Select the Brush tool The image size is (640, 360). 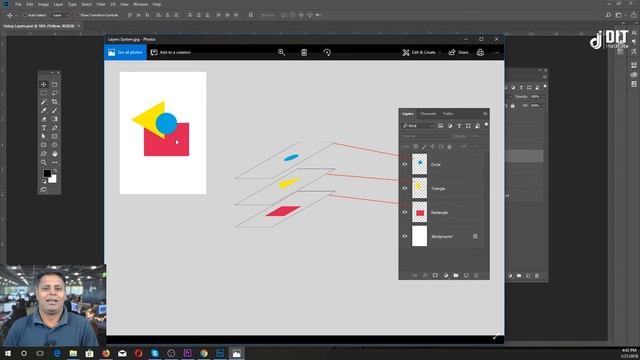click(x=55, y=110)
